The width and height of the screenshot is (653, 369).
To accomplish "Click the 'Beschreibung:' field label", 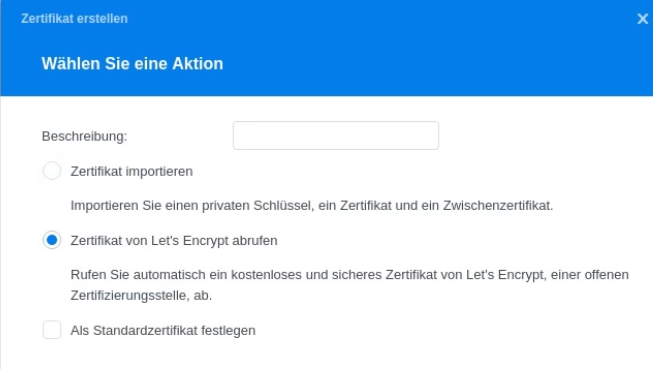I will pos(85,136).
